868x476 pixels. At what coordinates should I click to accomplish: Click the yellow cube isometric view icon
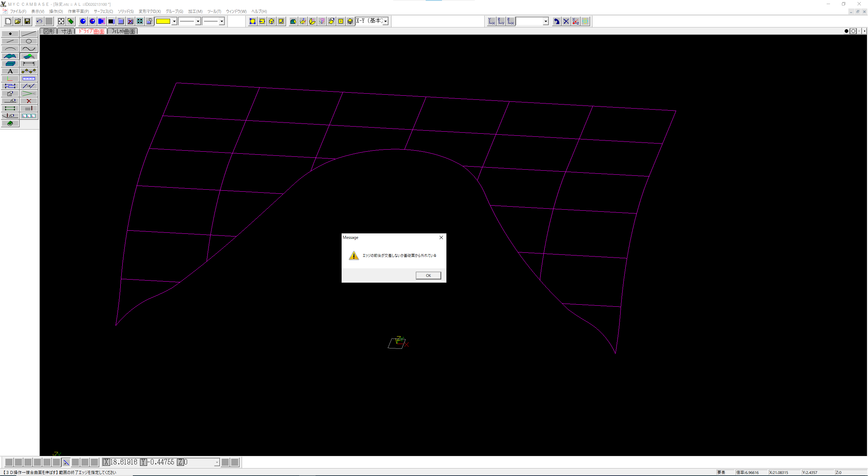pyautogui.click(x=271, y=21)
